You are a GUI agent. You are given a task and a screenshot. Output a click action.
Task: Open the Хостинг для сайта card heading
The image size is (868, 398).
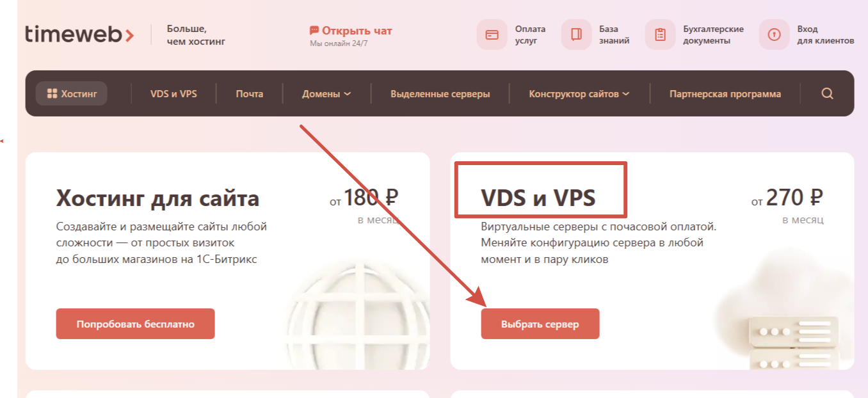157,198
